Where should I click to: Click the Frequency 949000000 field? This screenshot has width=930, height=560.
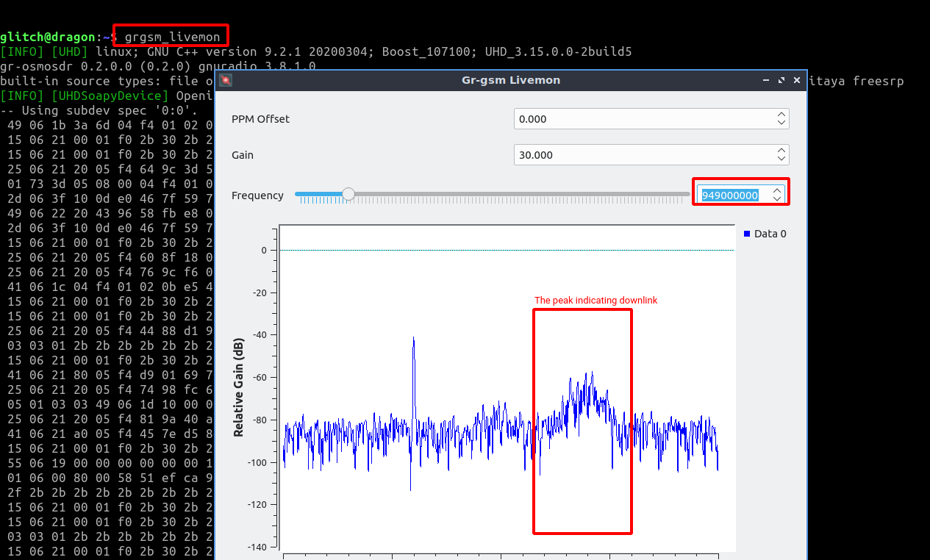click(730, 195)
